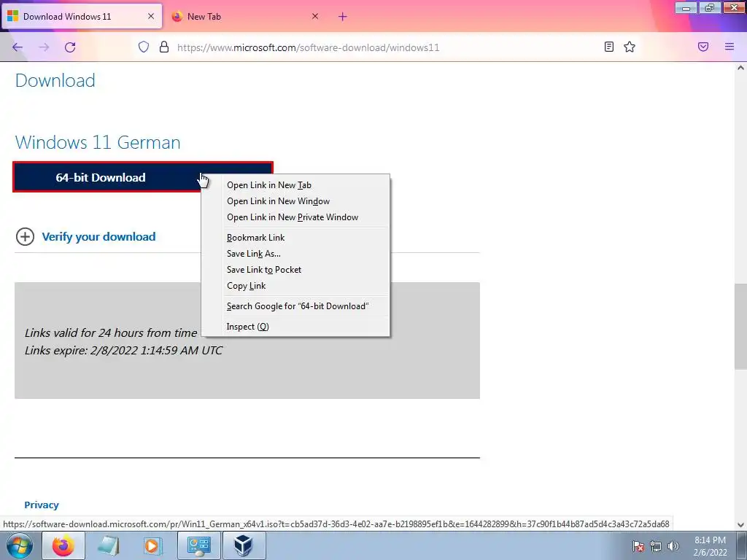Open the media player taskbar icon
The width and height of the screenshot is (747, 560).
(x=153, y=545)
